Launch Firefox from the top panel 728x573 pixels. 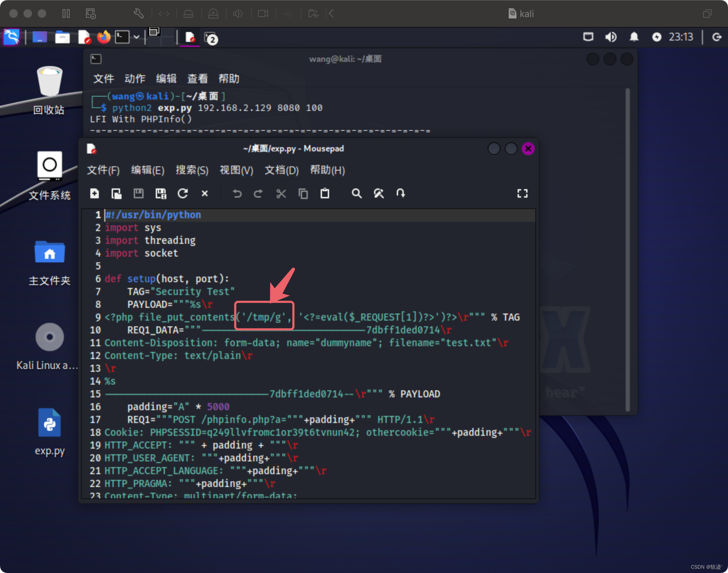pos(104,37)
